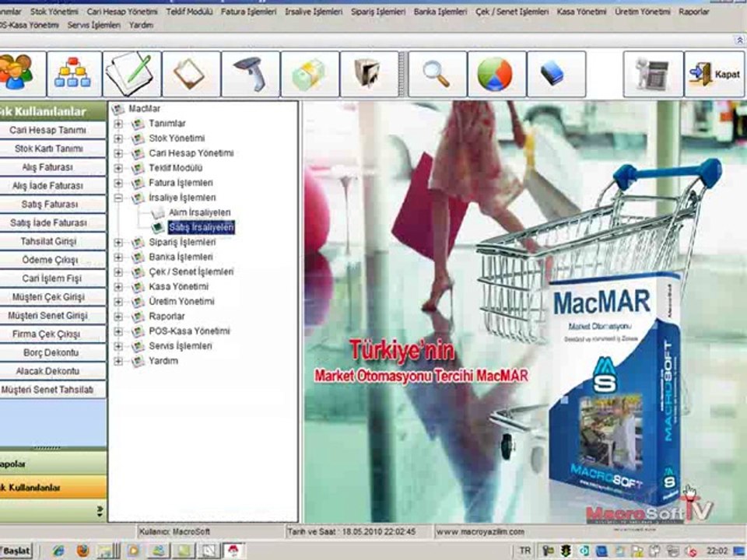Collapse the İrsaliye İşlemleri tree node
The image size is (747, 560).
118,198
